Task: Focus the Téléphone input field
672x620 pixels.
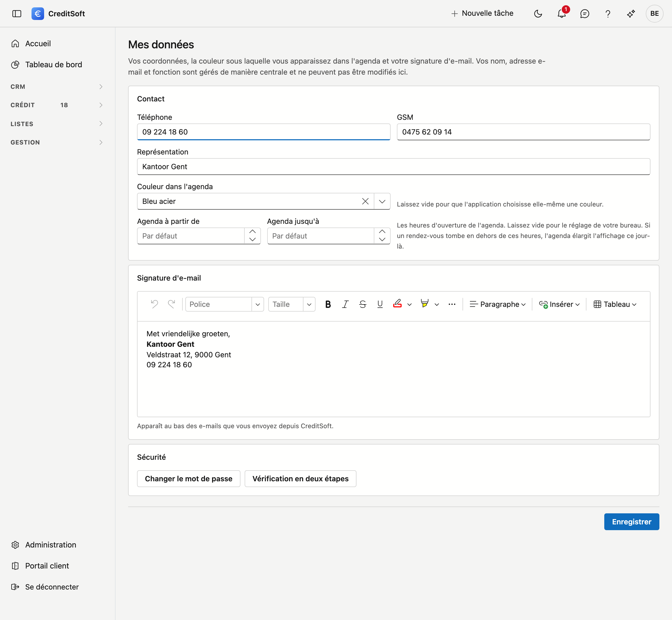Action: 264,132
